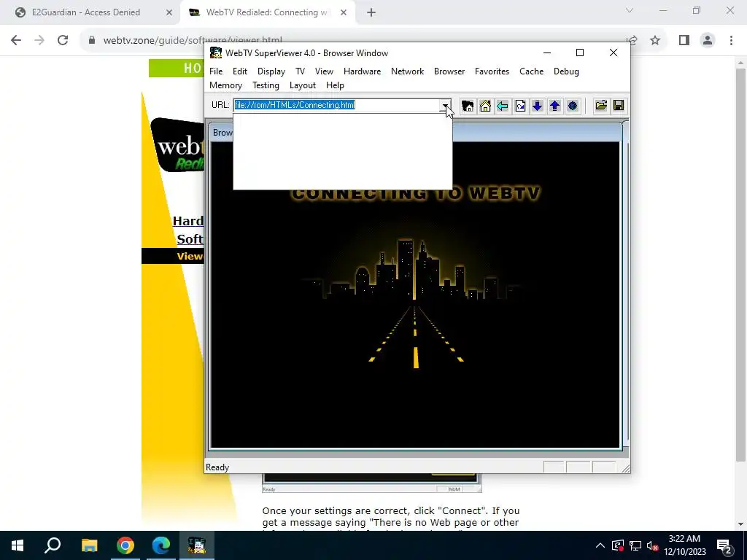This screenshot has height=560, width=747.
Task: Navigate back with the cyan left arrow
Action: coord(502,106)
